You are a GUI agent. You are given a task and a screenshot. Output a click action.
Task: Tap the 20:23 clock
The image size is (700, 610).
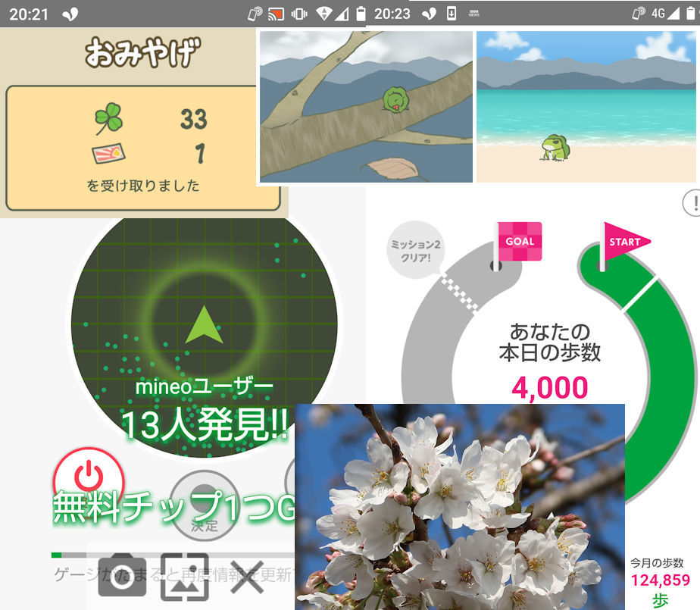tap(392, 14)
